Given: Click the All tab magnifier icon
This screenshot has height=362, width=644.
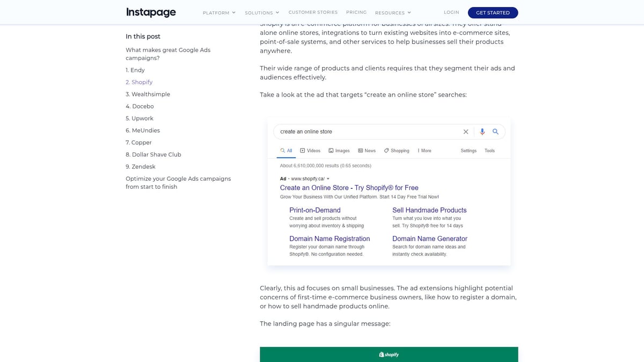Looking at the screenshot, I should click(282, 151).
